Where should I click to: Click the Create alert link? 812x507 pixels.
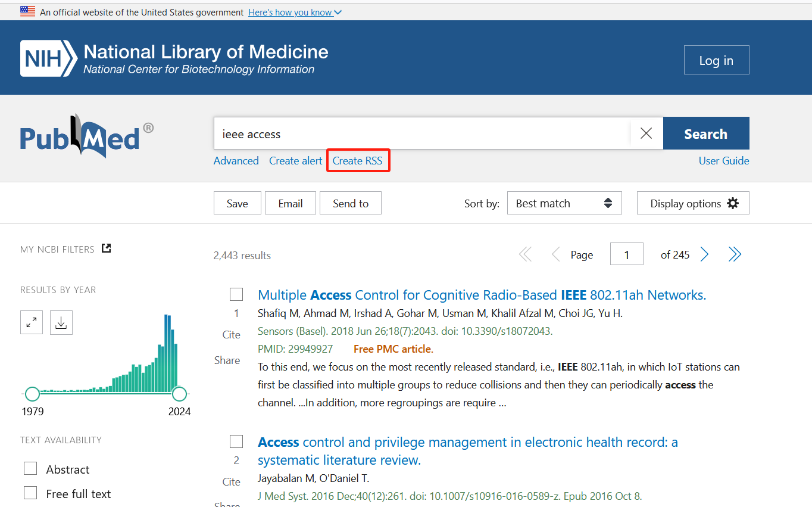pos(296,161)
